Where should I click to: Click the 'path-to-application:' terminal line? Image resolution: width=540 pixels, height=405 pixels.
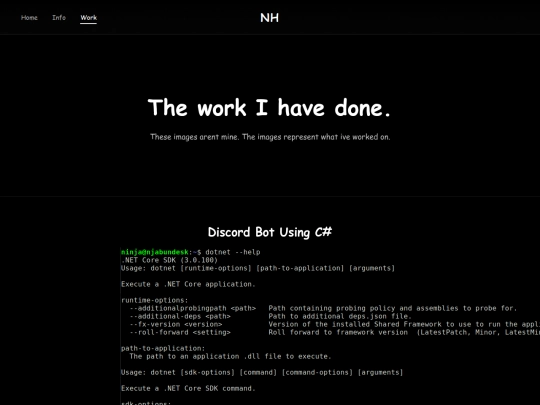coord(163,348)
